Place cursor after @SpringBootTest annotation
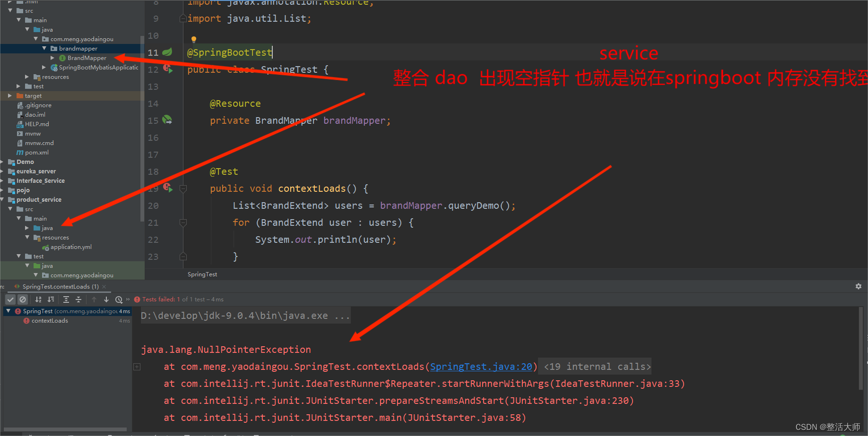Screen dimensions: 868x436 pyautogui.click(x=273, y=52)
